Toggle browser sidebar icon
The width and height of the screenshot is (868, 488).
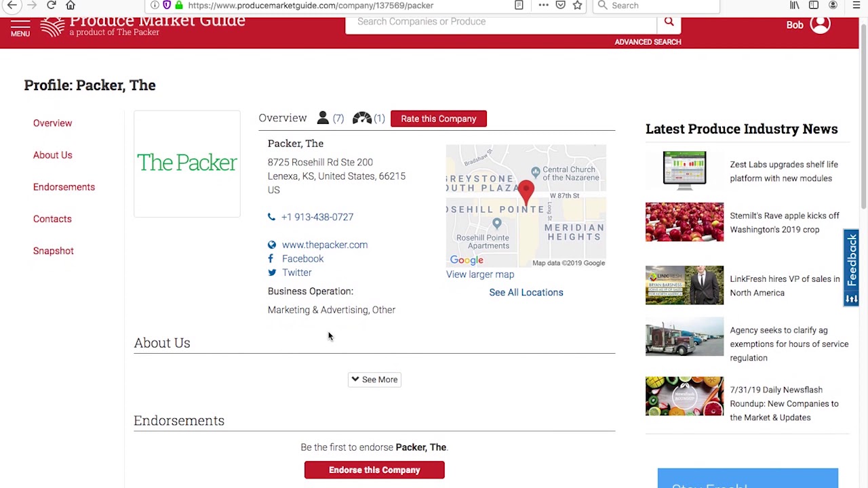click(814, 5)
